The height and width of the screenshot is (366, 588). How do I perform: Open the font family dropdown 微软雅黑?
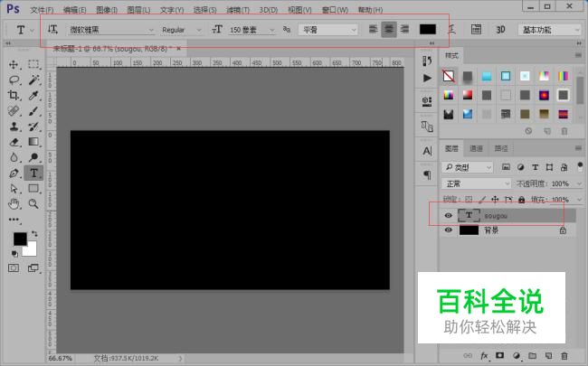pyautogui.click(x=111, y=30)
